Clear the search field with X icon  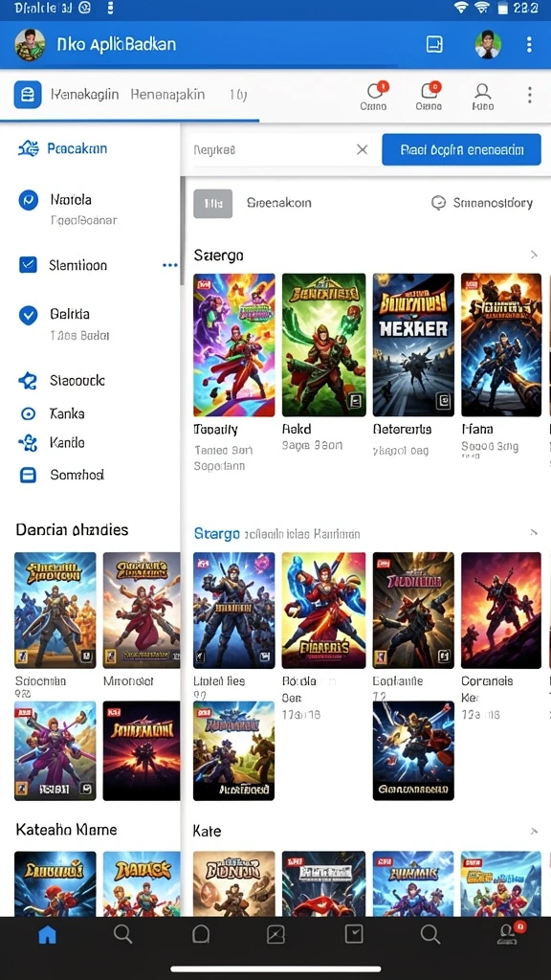pyautogui.click(x=363, y=149)
